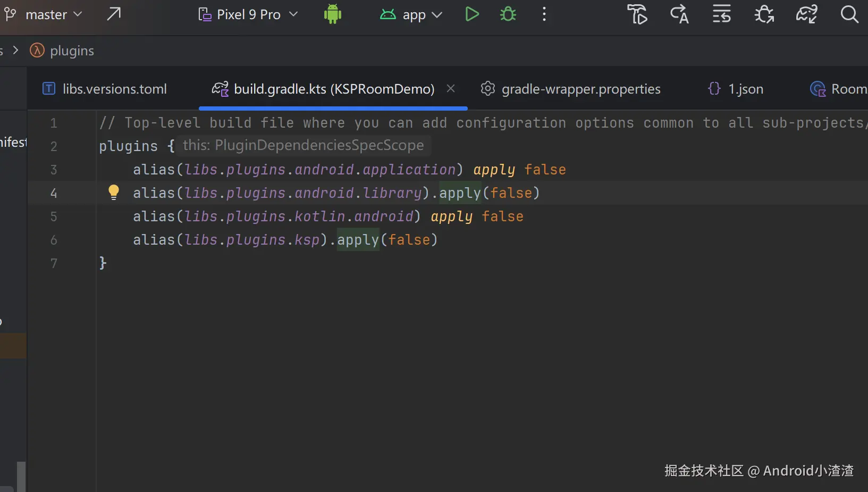Open the app run configuration dropdown
This screenshot has height=492, width=868.
411,14
